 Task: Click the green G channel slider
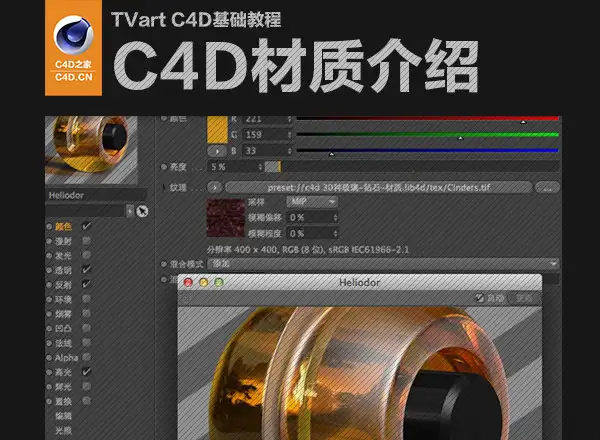(427, 135)
